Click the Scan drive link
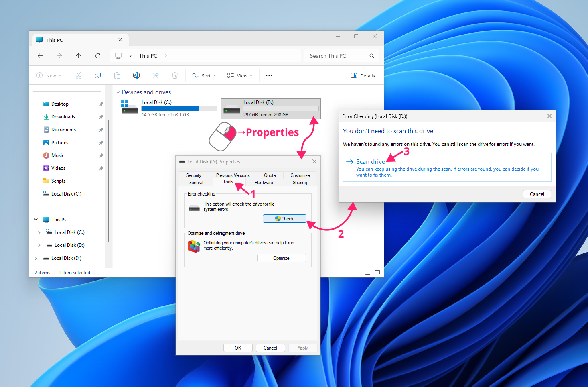This screenshot has height=387, width=588. [x=371, y=161]
